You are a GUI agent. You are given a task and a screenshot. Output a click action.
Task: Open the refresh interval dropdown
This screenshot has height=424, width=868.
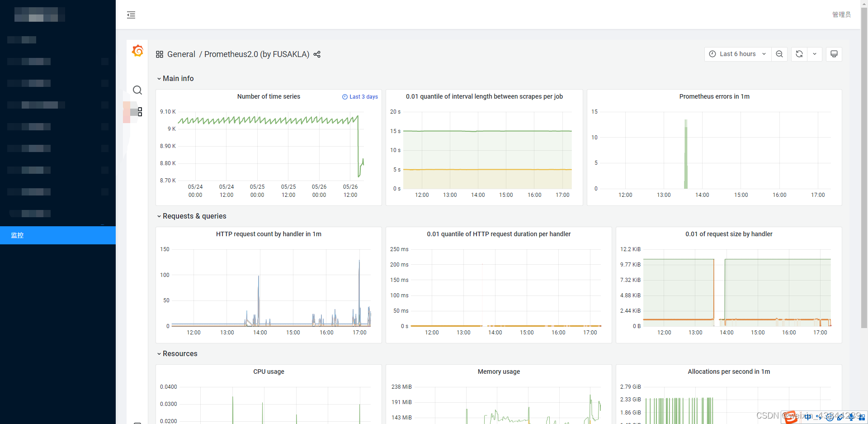coord(815,54)
